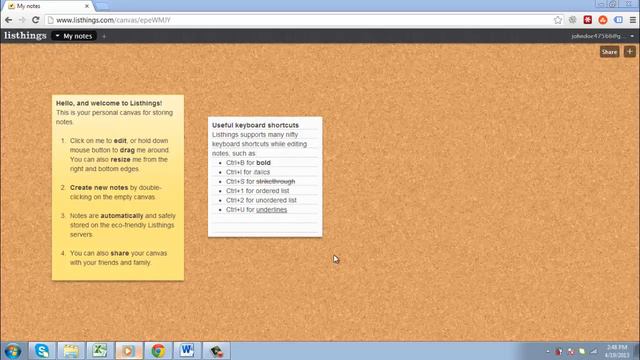
Task: Click the 'Ctrl+S for strikethrough' line
Action: [260, 181]
